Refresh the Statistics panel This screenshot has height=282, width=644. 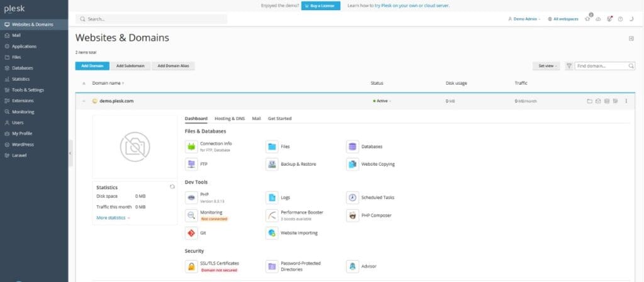(172, 187)
